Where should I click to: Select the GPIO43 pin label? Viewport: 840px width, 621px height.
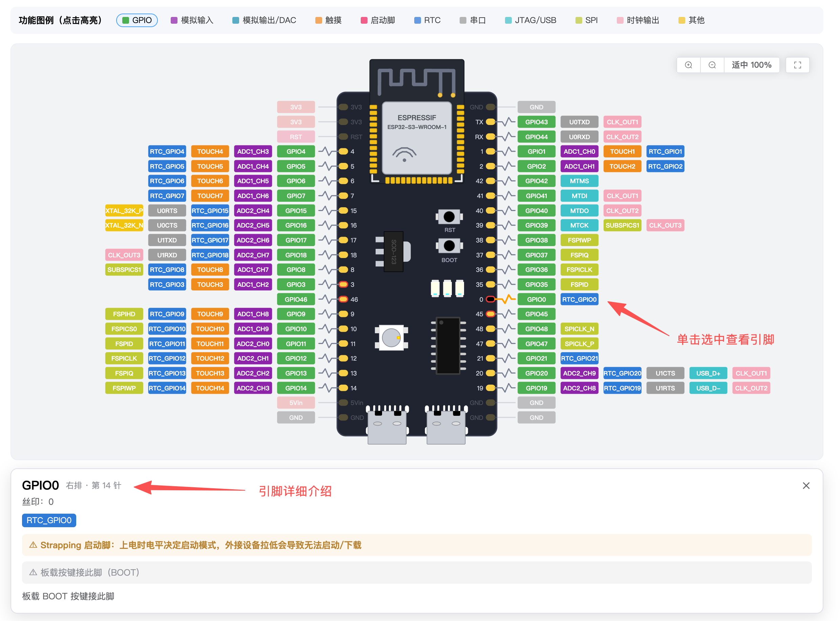point(536,122)
